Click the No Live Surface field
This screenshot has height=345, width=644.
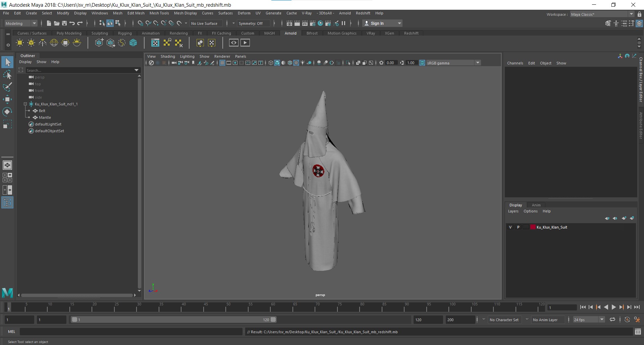206,23
